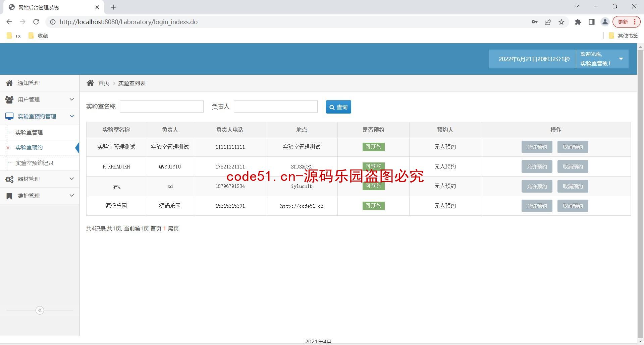This screenshot has height=345, width=644.
Task: Focus the 实验室名称 search field
Action: pyautogui.click(x=162, y=107)
